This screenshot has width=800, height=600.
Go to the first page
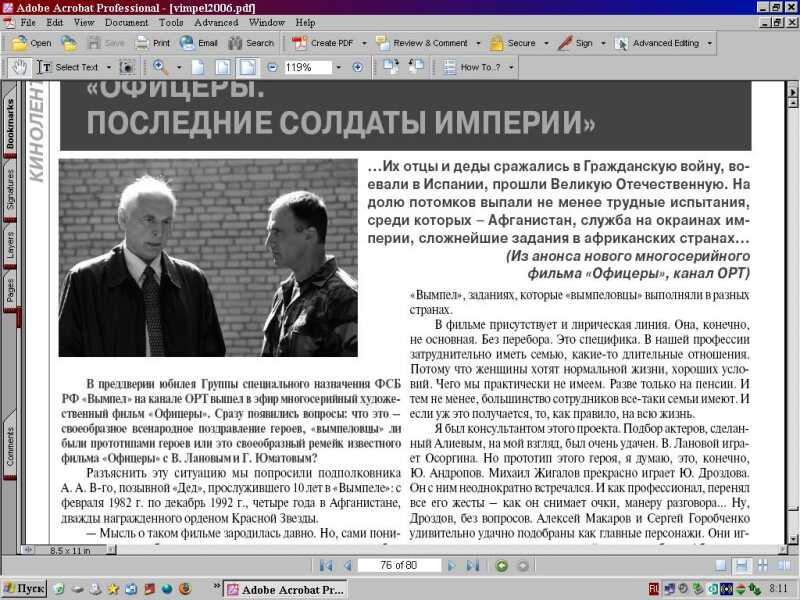click(326, 566)
